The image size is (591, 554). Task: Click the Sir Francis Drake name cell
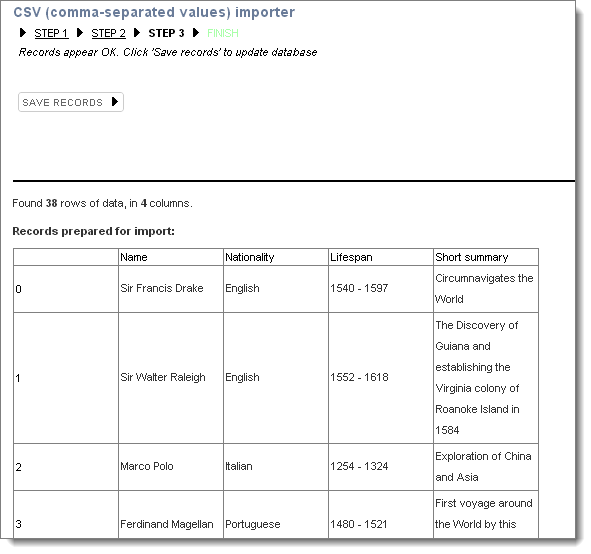point(171,289)
